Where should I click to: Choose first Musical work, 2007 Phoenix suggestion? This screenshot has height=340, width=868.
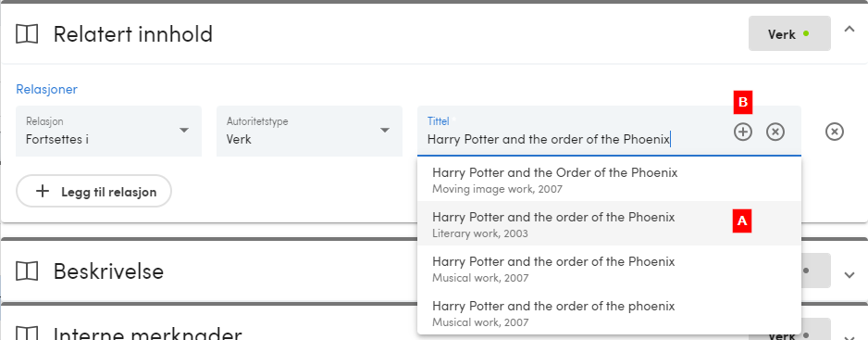coord(609,268)
